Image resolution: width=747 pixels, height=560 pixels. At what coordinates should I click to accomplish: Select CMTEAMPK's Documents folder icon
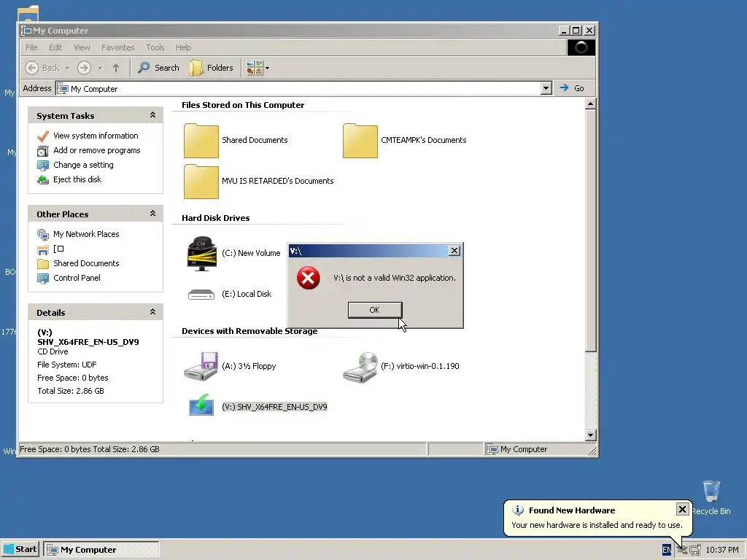pyautogui.click(x=360, y=141)
